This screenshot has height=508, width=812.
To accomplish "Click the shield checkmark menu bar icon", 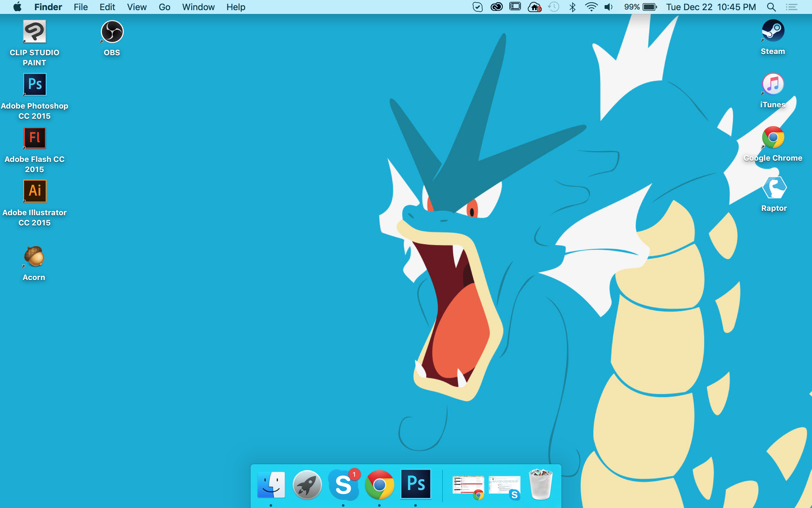I will (477, 7).
